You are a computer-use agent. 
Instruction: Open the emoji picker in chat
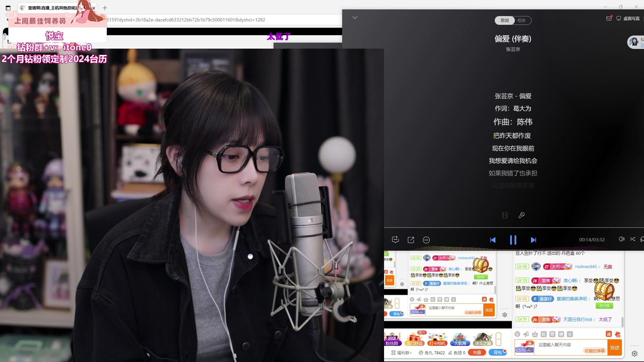tap(518, 334)
